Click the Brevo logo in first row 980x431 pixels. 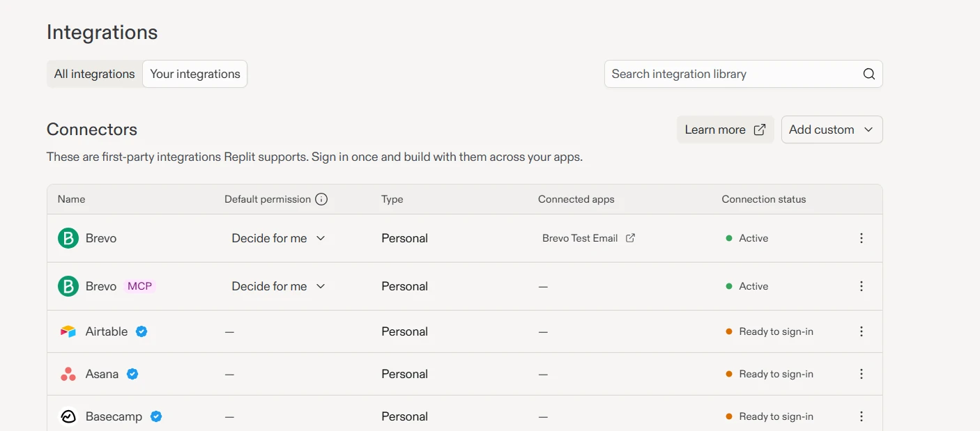pos(68,238)
